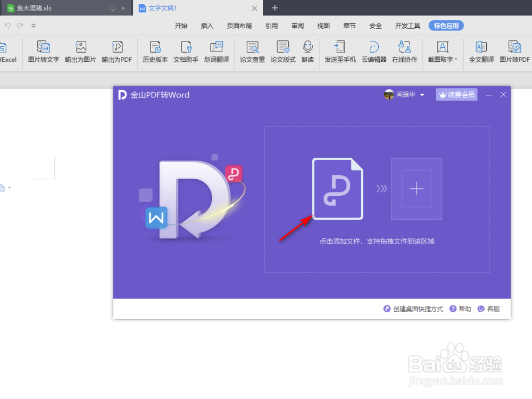Open the 图片转PDF tool
This screenshot has width=532, height=399.
(514, 52)
